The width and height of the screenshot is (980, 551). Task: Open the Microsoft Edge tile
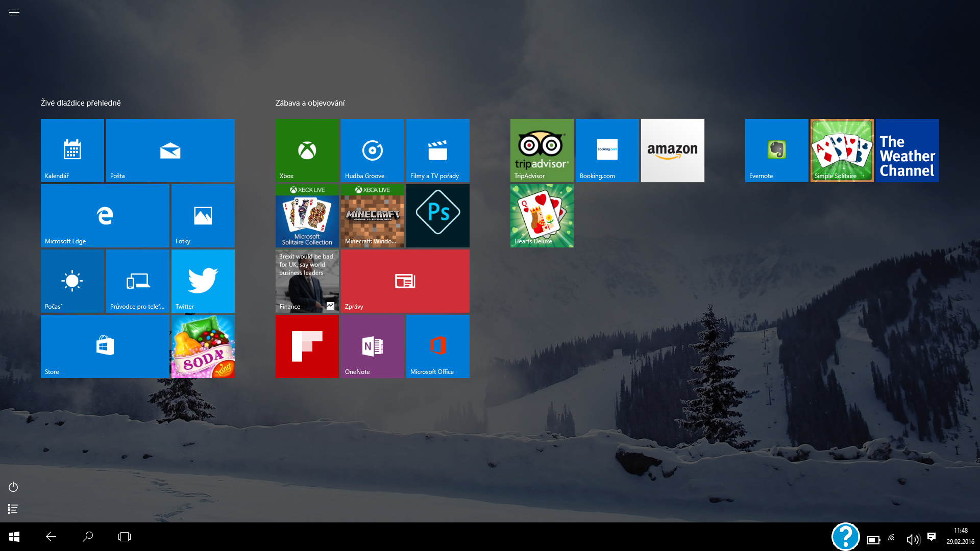105,215
